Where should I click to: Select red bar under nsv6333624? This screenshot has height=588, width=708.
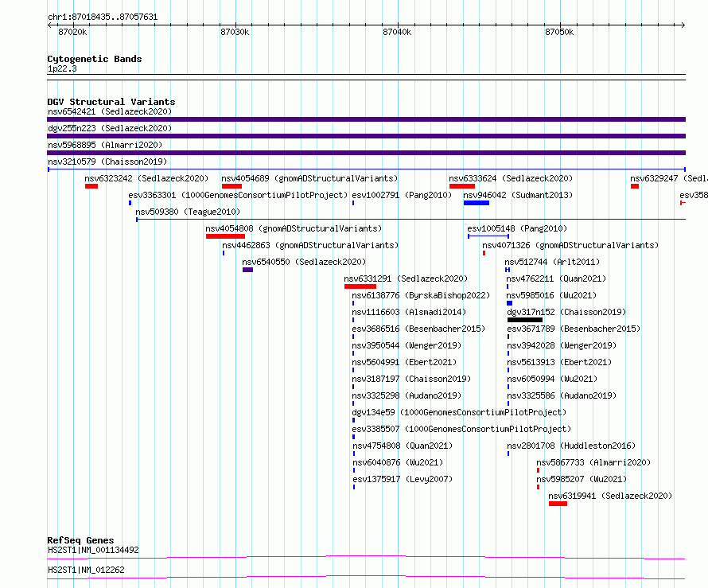pyautogui.click(x=462, y=186)
